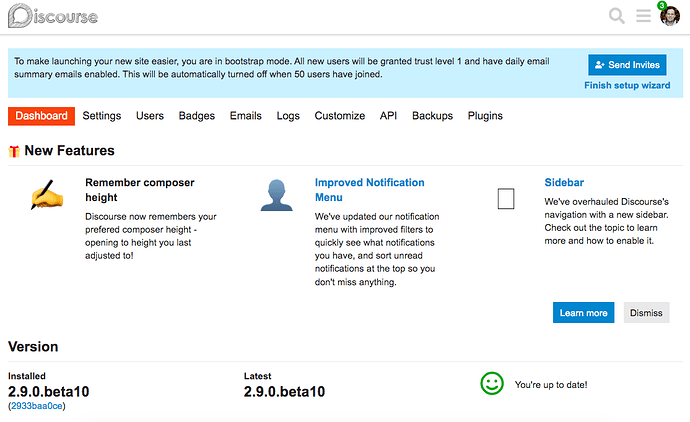Click latest version 2.9.0.beta10 under Latest
The height and width of the screenshot is (422, 690).
(284, 391)
